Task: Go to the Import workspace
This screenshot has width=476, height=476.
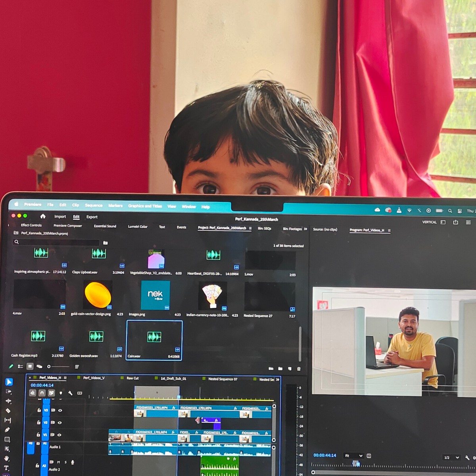Action: (x=60, y=217)
